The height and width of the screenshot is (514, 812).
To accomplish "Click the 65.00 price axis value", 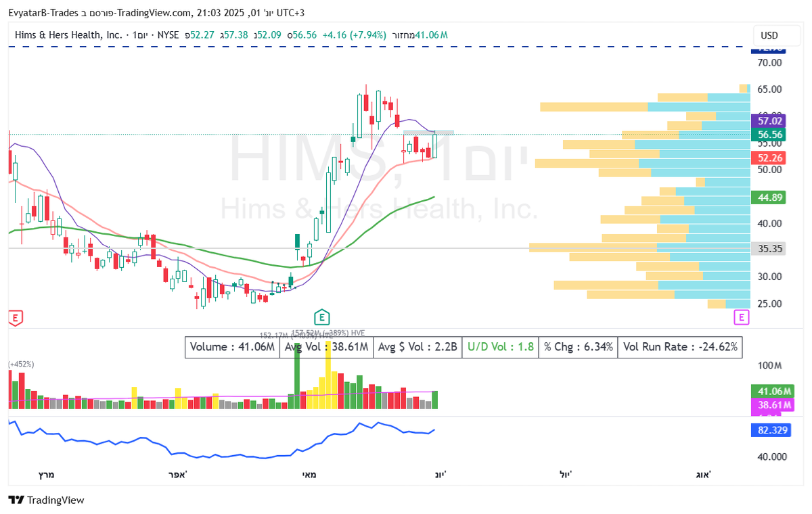I will (770, 89).
